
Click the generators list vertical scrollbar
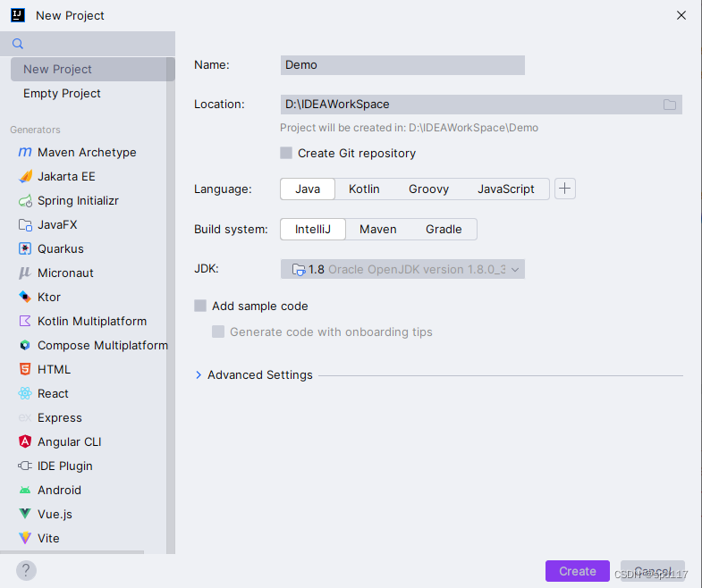tap(171, 306)
